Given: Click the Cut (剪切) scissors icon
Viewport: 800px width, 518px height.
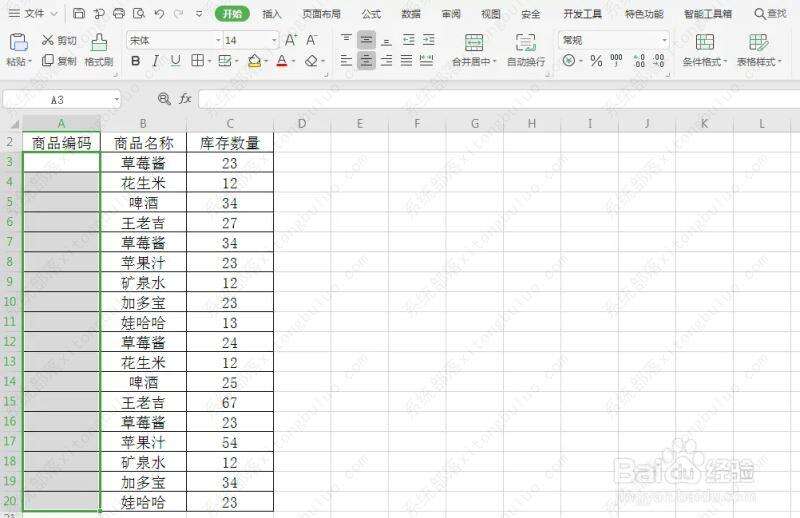Looking at the screenshot, I should [47, 40].
